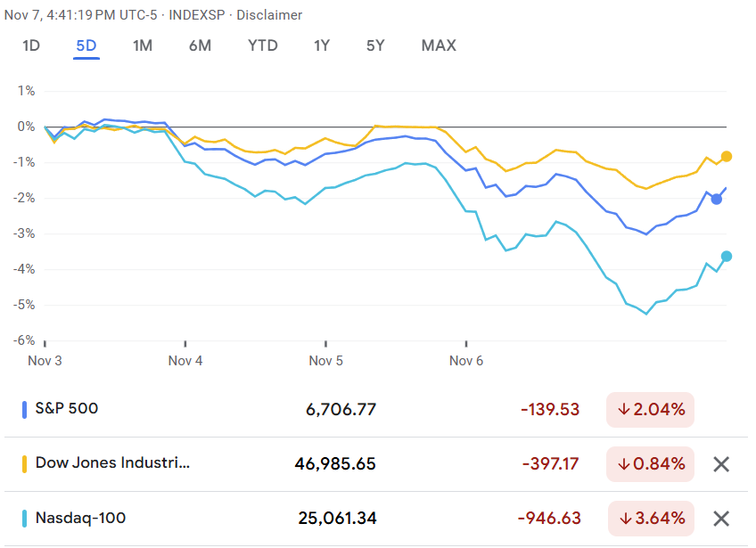Viewport: 756px width, 548px height.
Task: Click the Nasdaq-100 teal color marker
Action: [x=25, y=519]
